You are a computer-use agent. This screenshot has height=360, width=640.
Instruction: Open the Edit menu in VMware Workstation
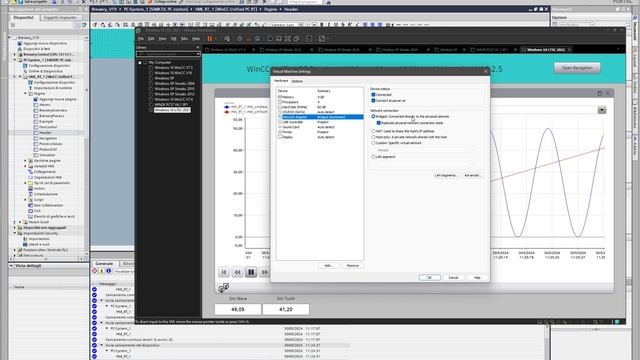pyautogui.click(x=151, y=39)
